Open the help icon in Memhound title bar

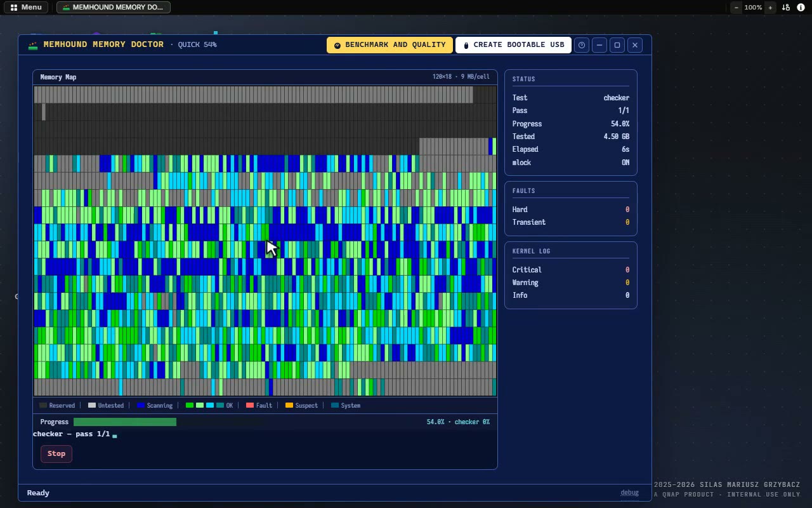click(x=582, y=45)
